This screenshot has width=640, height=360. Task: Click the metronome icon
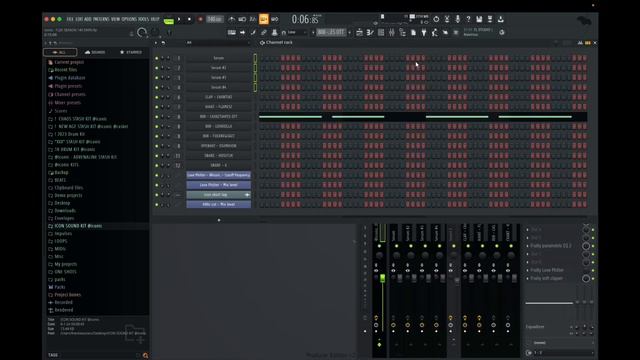[x=231, y=19]
